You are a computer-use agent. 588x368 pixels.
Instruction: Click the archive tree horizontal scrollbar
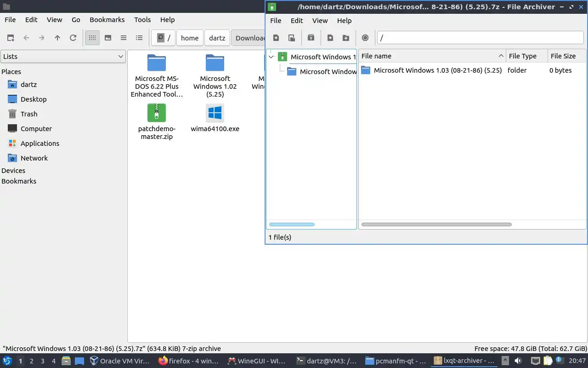point(292,224)
